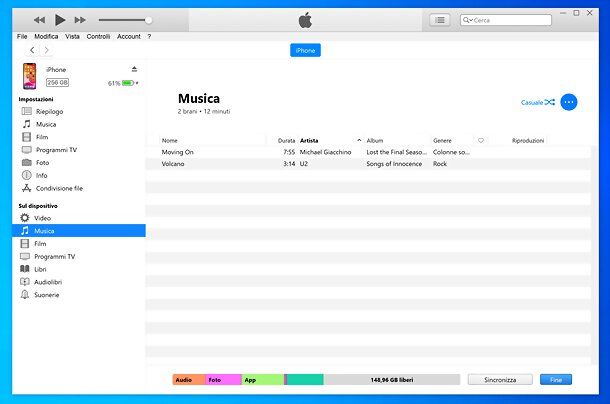Go back with the left arrow
The image size is (610, 404).
pyautogui.click(x=32, y=50)
